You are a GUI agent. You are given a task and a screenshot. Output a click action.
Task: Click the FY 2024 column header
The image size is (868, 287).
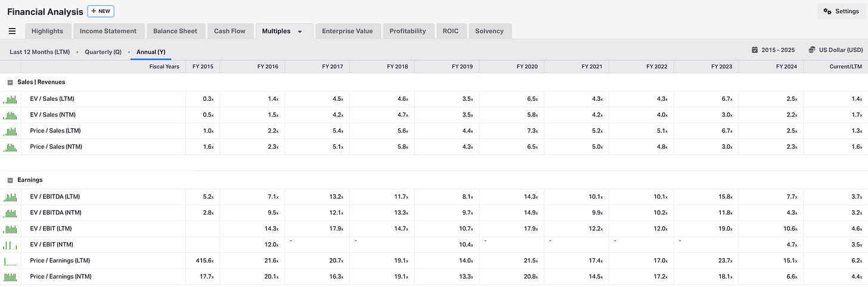click(786, 67)
